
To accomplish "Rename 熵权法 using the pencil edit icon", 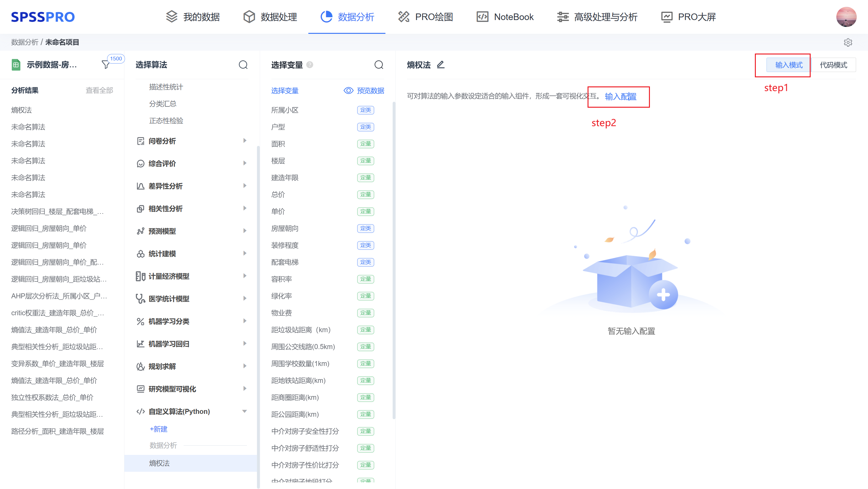I will [441, 64].
